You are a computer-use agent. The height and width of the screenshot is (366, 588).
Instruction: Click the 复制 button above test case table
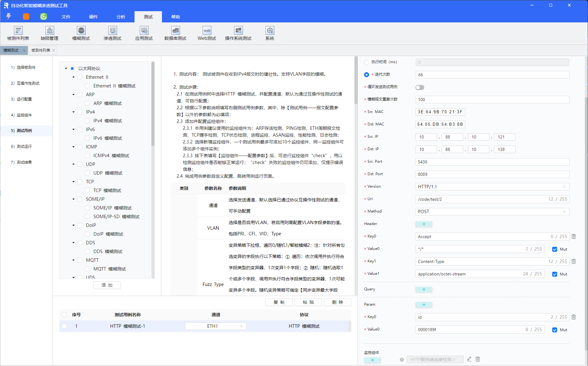tap(279, 302)
